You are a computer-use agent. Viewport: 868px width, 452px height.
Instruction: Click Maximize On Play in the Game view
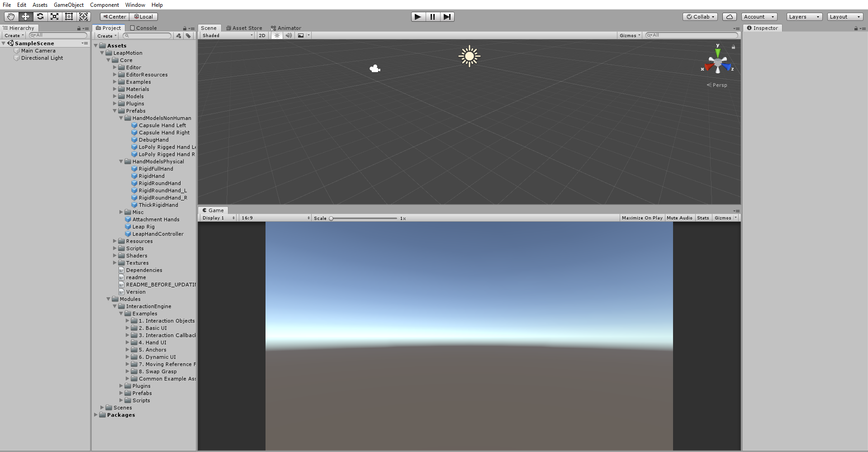pos(642,218)
